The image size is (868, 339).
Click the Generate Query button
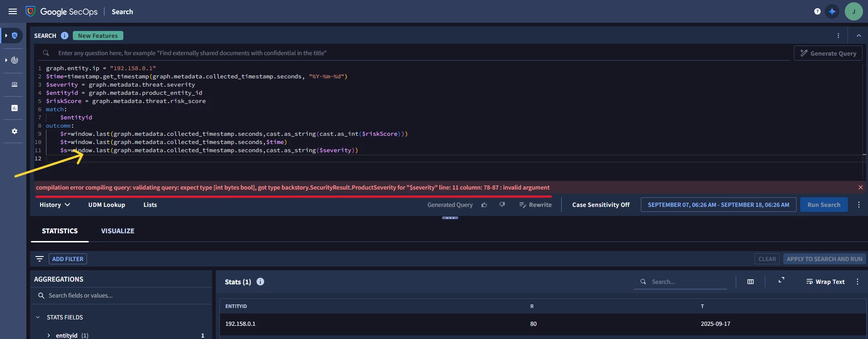pos(828,53)
